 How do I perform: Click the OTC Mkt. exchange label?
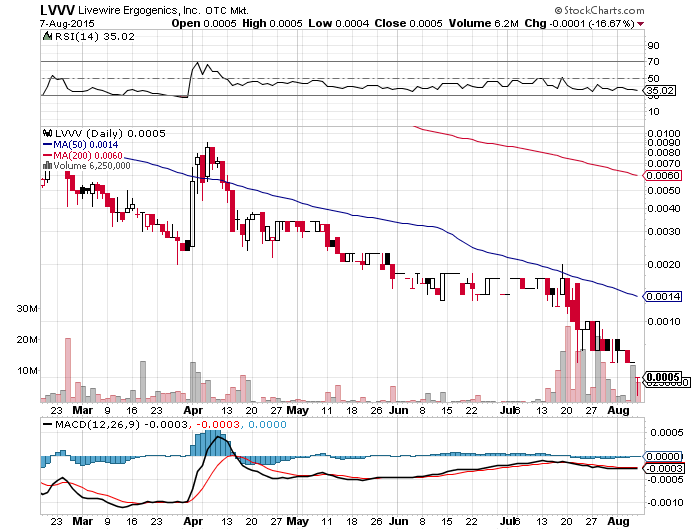[226, 10]
